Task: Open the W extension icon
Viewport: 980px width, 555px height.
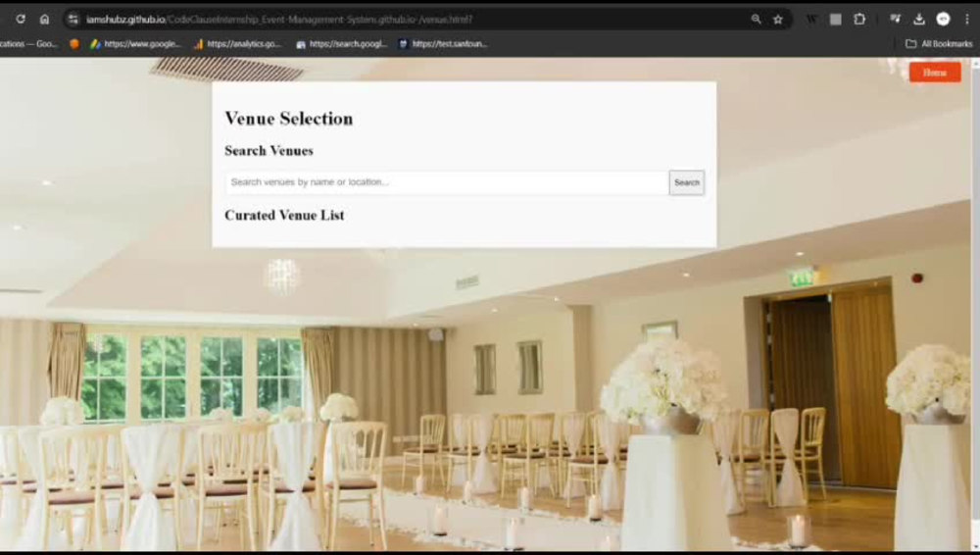Action: 811,20
